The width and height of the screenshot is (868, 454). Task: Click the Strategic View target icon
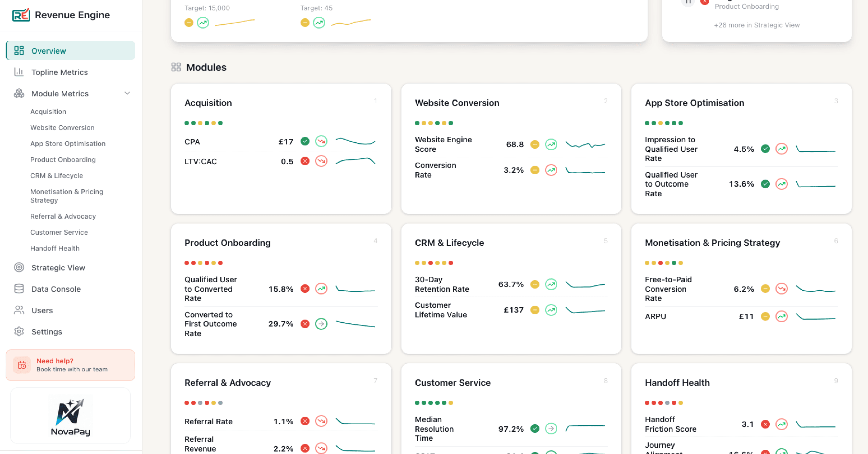click(x=19, y=267)
